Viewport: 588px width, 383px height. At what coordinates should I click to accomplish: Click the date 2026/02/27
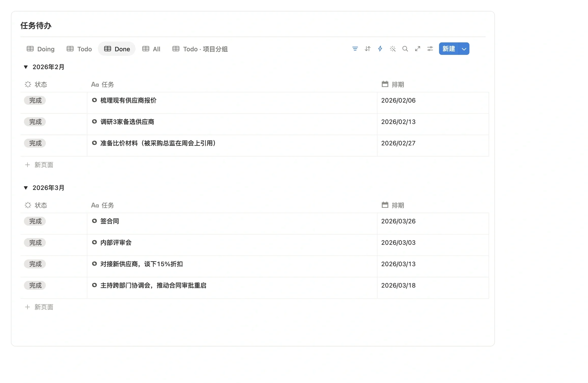tap(398, 143)
